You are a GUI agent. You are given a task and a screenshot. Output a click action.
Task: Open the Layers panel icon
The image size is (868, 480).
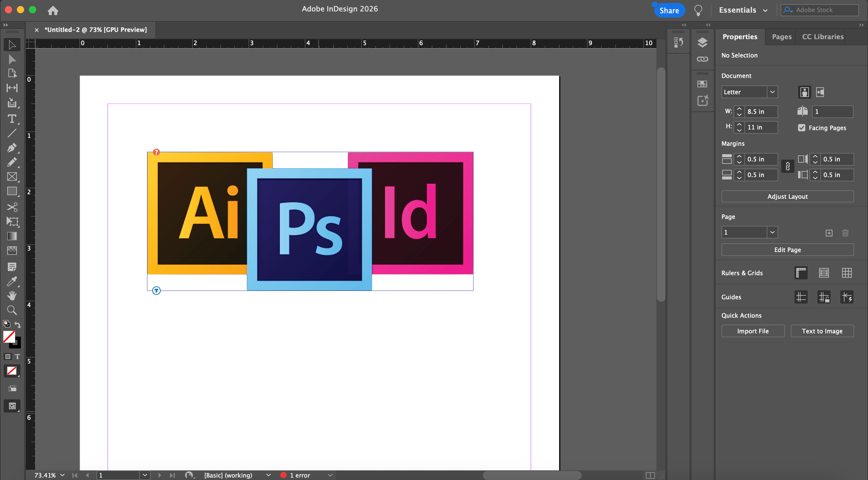tap(702, 42)
